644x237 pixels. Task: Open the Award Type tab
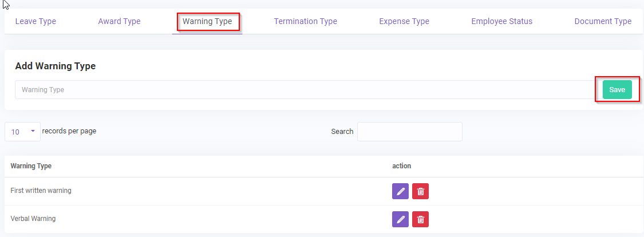point(119,22)
